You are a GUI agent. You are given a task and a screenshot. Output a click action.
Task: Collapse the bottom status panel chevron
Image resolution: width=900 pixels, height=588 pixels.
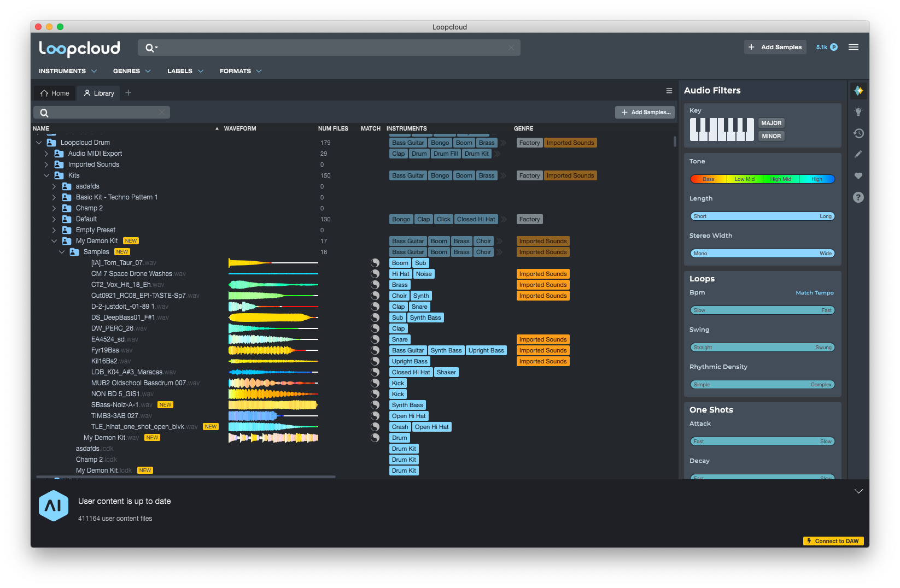pyautogui.click(x=858, y=491)
